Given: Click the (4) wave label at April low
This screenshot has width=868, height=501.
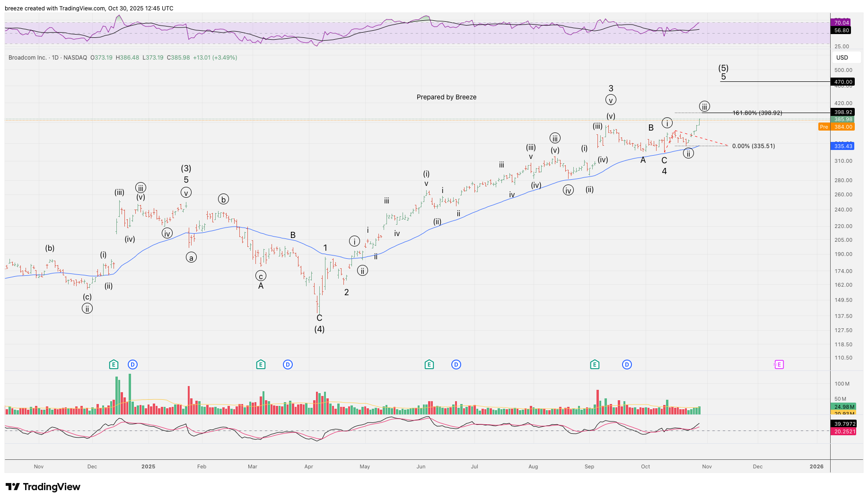Looking at the screenshot, I should pos(319,329).
